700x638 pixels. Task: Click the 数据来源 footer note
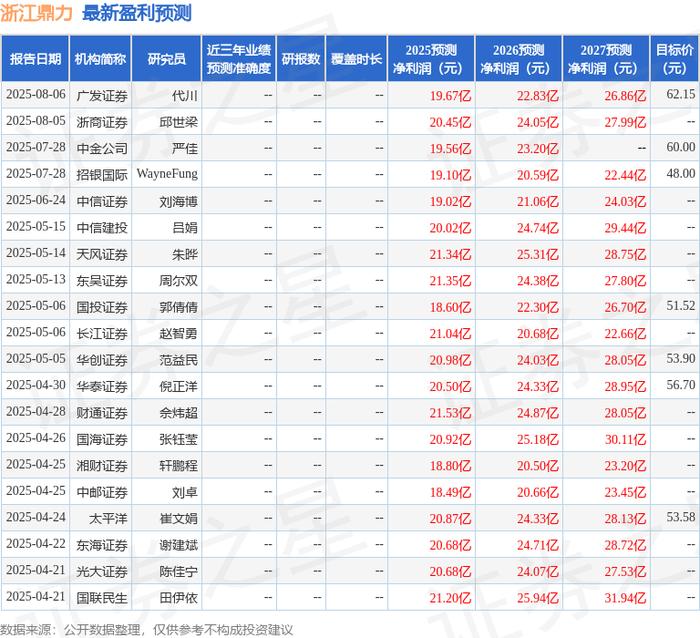pyautogui.click(x=146, y=630)
